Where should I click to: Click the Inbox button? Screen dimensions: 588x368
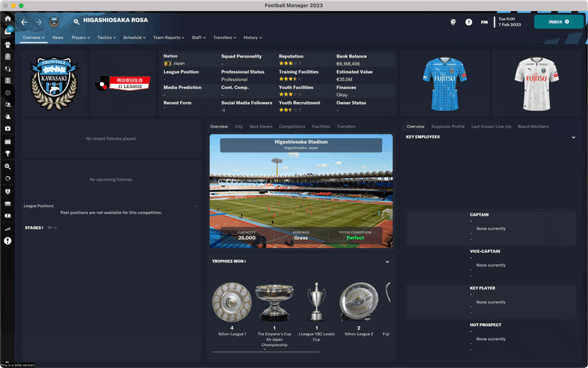tap(559, 22)
